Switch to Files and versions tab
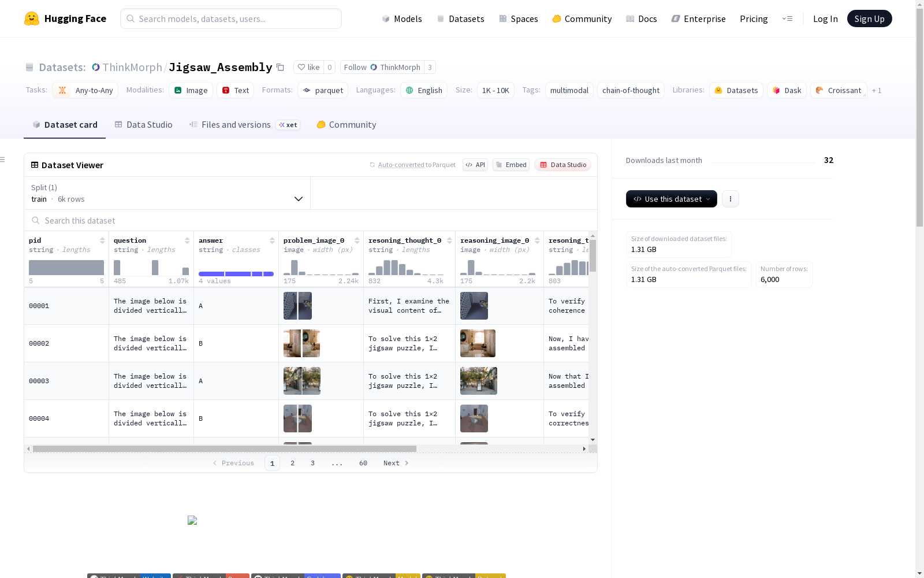This screenshot has width=924, height=578. pos(244,124)
